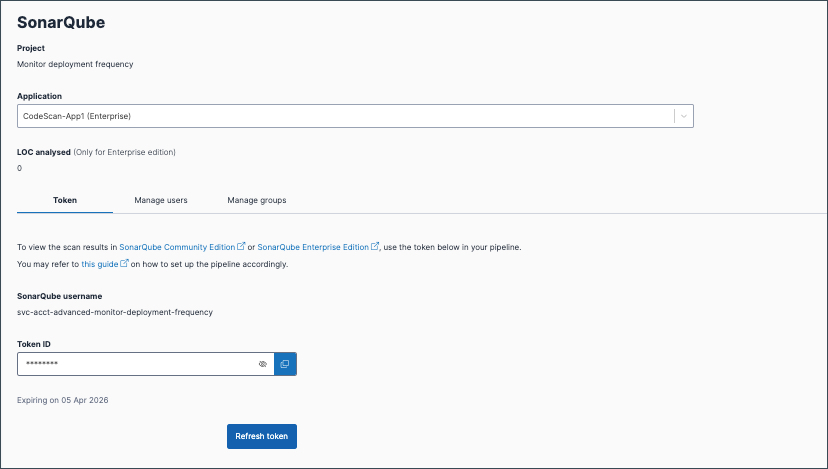Select the svc-acct-advanced-monitor-deployment-frequency username text
Viewport: 828px width, 469px height.
pos(115,312)
